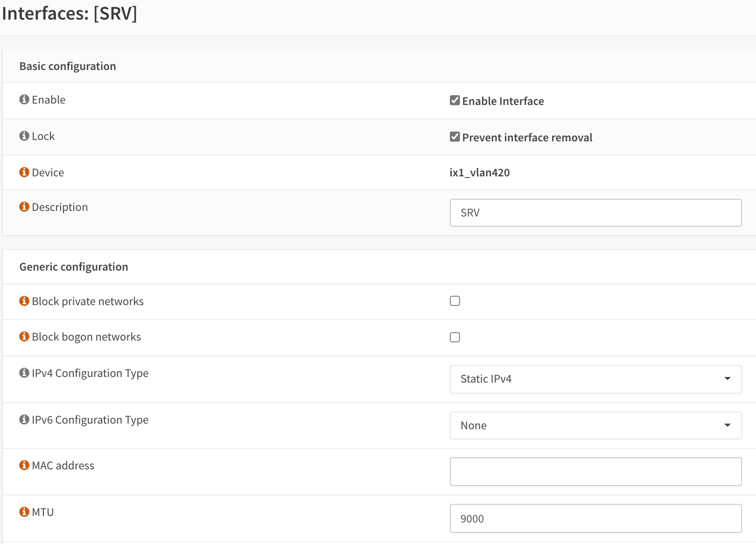The width and height of the screenshot is (756, 544).
Task: Click the MAC address info icon
Action: pos(24,465)
